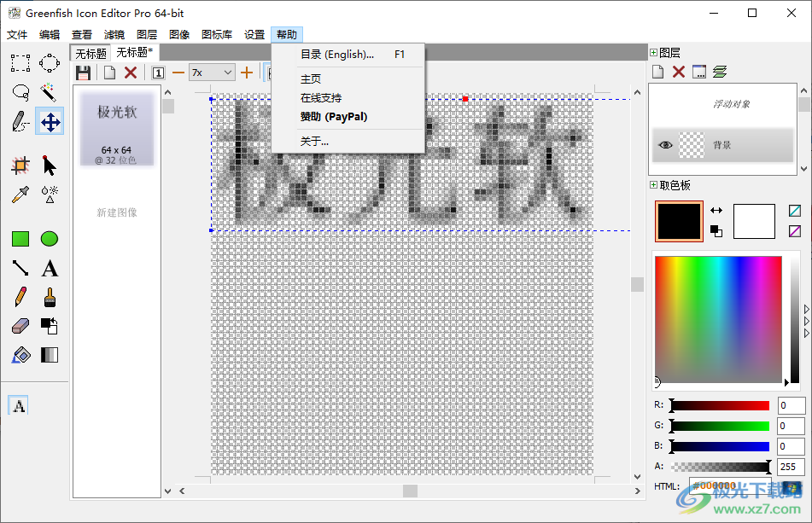Select the rectangular selection tool
Screen dimensions: 812x523
[x=19, y=62]
